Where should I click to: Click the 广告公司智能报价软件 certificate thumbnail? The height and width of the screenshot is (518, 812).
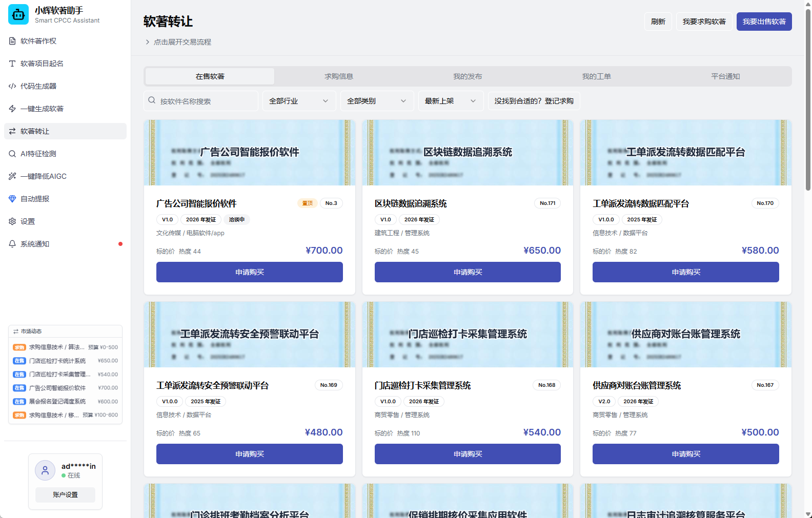(250, 153)
